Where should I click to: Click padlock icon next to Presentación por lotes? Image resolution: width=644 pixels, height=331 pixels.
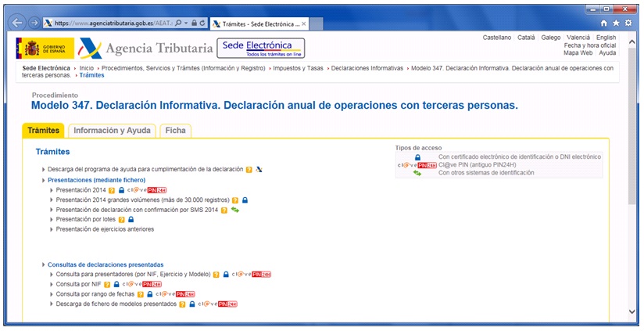[x=131, y=220]
